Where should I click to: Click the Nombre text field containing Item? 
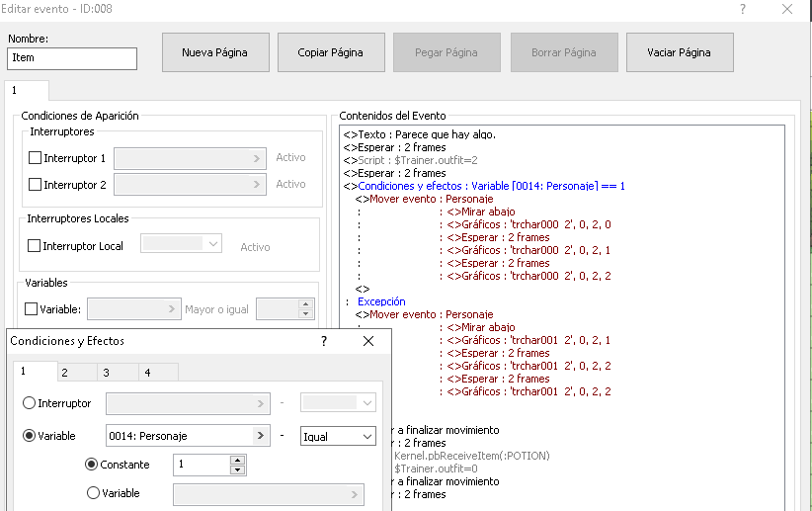tap(72, 58)
